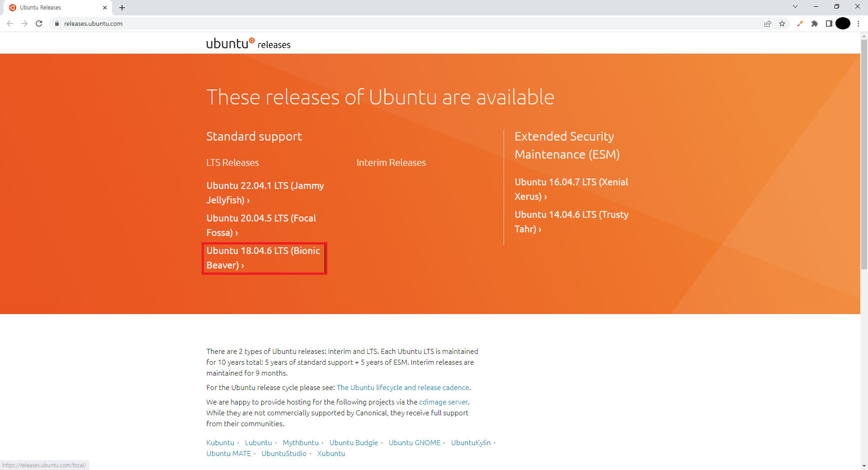
Task: Reload the Ubuntu Releases page
Action: 39,23
